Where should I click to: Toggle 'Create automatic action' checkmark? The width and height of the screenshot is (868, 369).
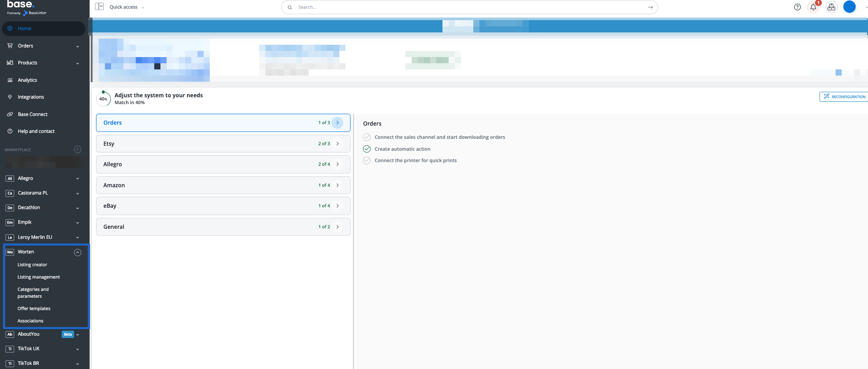click(367, 149)
